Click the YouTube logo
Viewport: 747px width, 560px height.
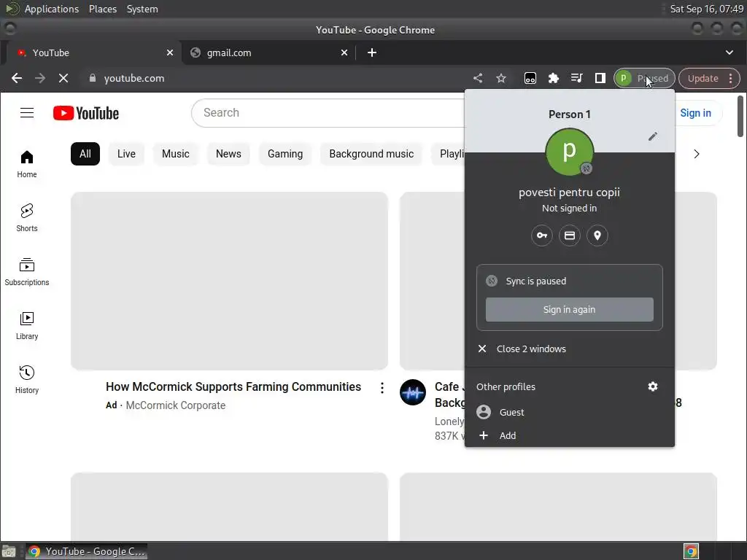click(x=86, y=113)
